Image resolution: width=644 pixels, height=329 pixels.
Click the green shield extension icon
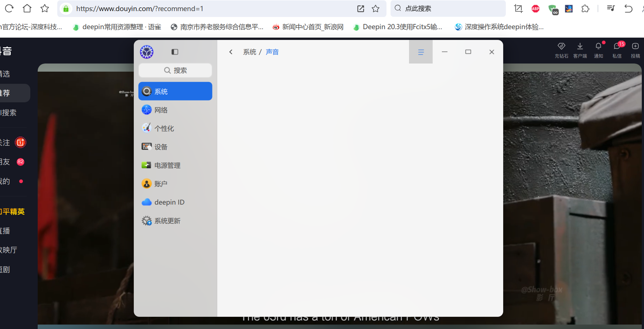pyautogui.click(x=553, y=9)
